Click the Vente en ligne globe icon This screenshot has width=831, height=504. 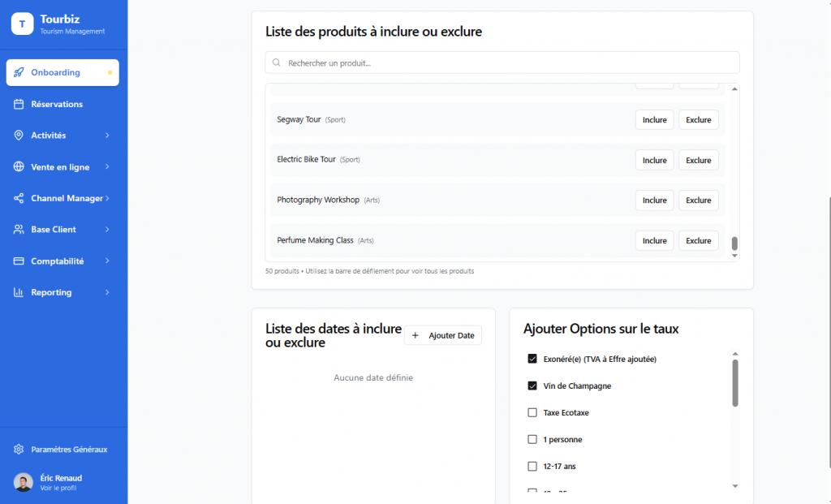[19, 167]
